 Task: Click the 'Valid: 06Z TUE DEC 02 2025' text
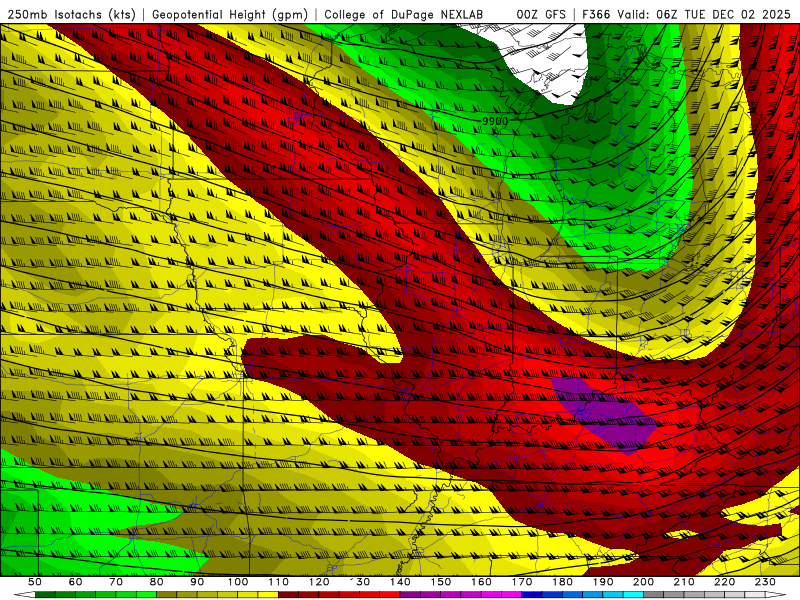(x=704, y=14)
